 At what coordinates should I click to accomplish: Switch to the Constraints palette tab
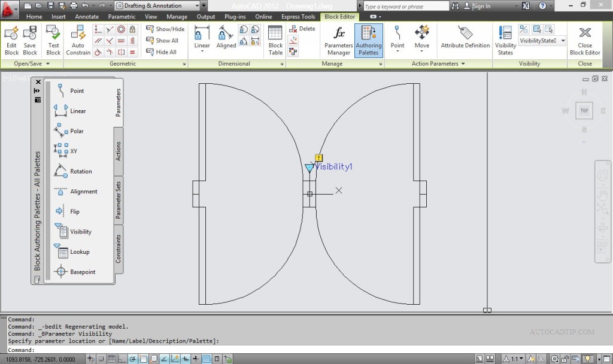pyautogui.click(x=119, y=249)
